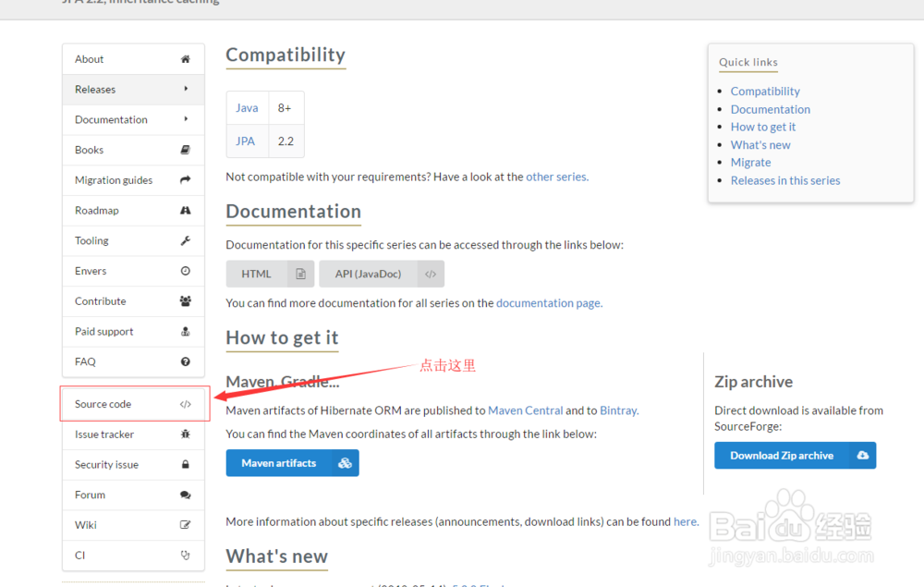Click the group icon beside Contribute

click(x=185, y=301)
